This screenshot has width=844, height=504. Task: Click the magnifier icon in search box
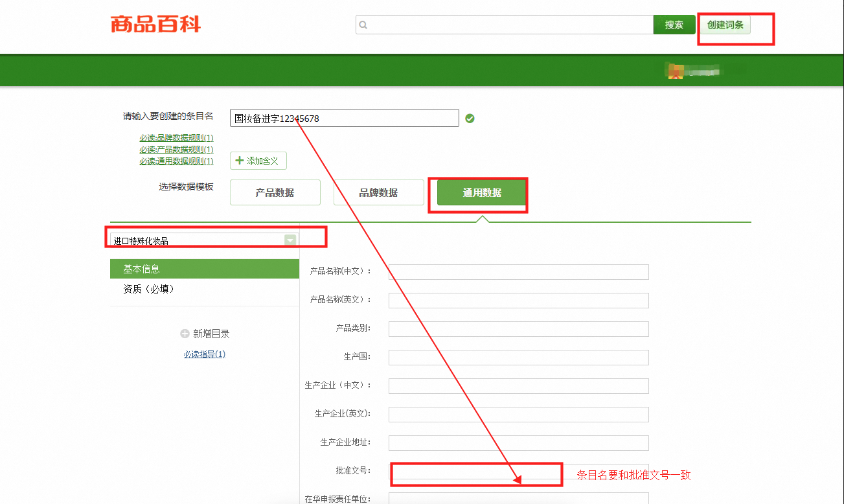tap(363, 25)
